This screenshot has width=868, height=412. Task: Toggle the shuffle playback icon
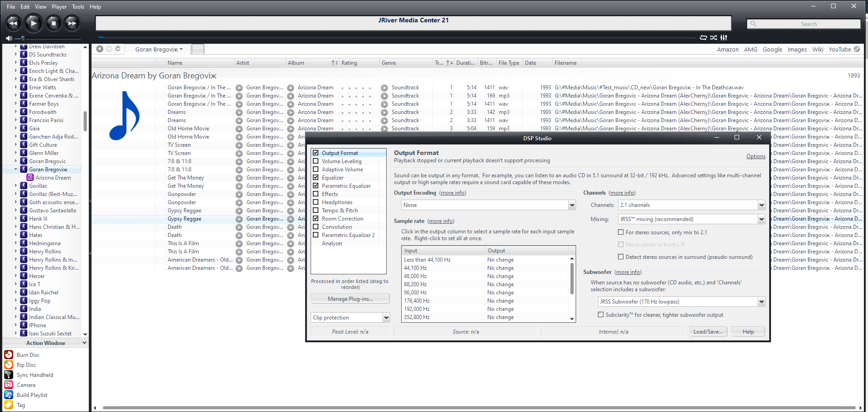714,38
